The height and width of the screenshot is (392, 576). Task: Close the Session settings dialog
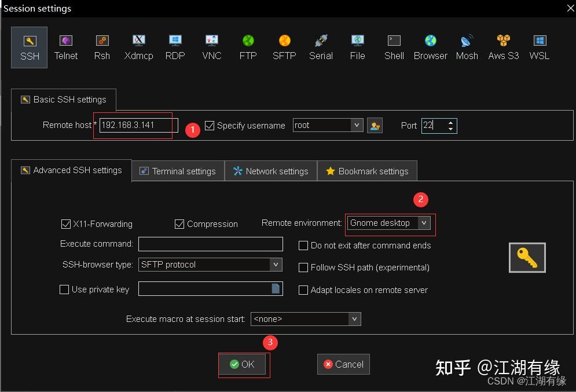click(x=570, y=8)
